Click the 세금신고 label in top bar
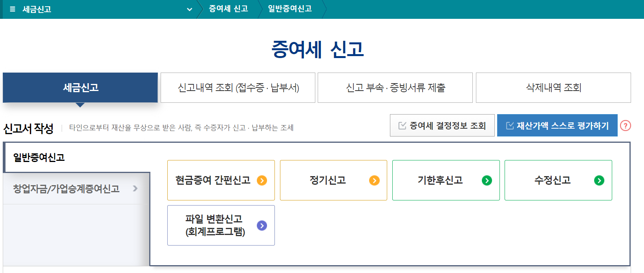 pyautogui.click(x=37, y=9)
